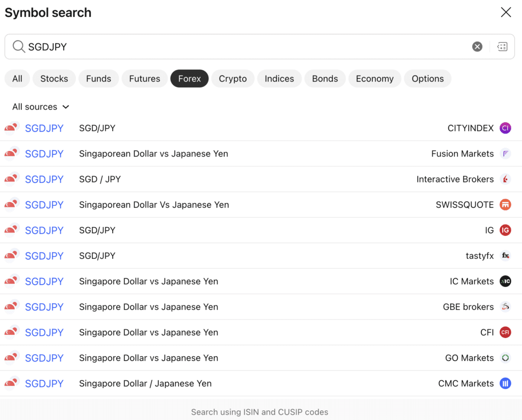Screen dimensions: 522x420
Task: Click the flag icon in GBE brokers row
Action: (x=12, y=306)
